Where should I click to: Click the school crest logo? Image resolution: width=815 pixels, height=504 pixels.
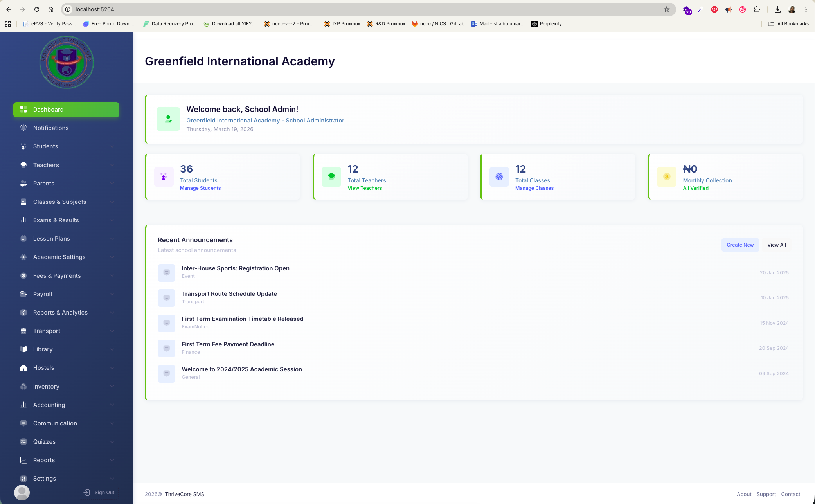tap(67, 63)
